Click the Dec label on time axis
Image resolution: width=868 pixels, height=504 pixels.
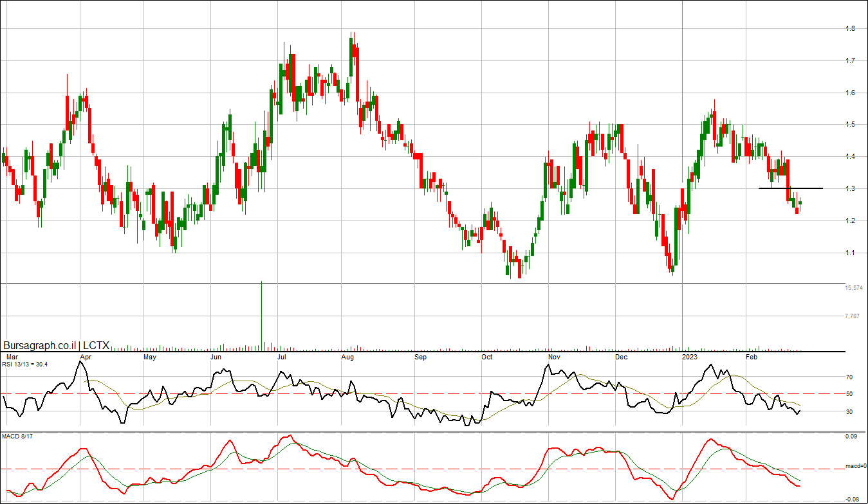621,356
